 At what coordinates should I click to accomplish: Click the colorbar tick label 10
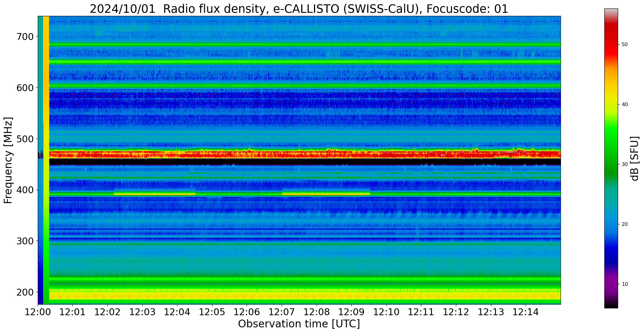625,284
